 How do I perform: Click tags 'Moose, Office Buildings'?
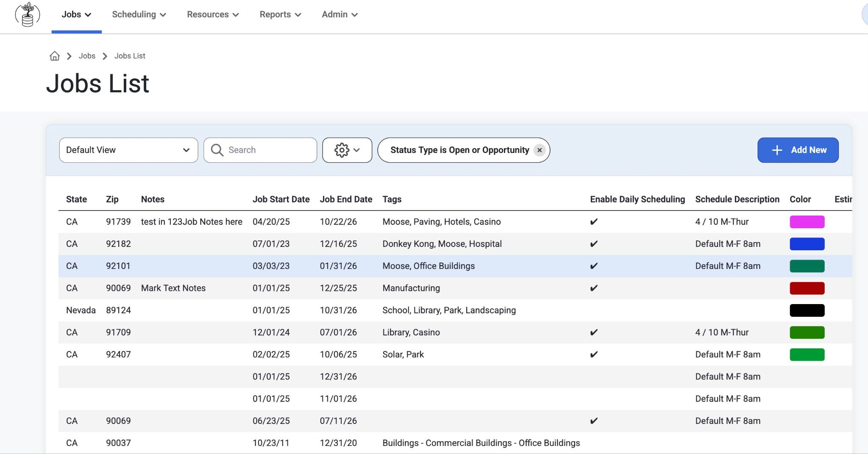428,266
